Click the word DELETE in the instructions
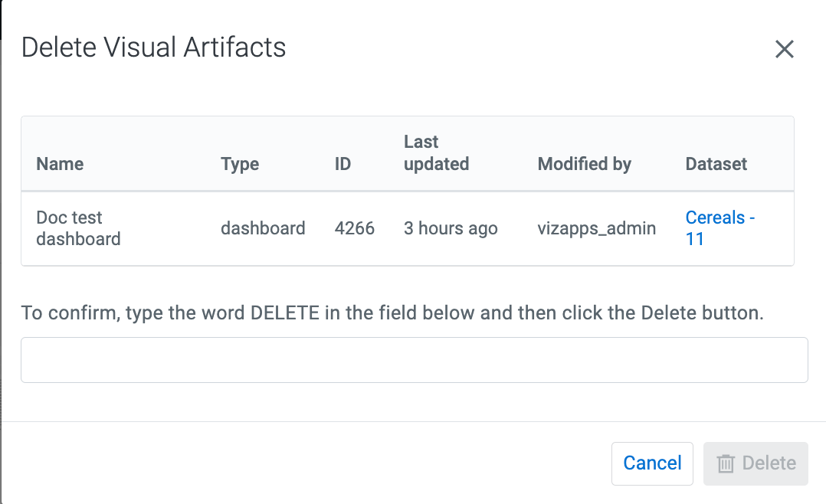The height and width of the screenshot is (504, 826). pos(285,313)
